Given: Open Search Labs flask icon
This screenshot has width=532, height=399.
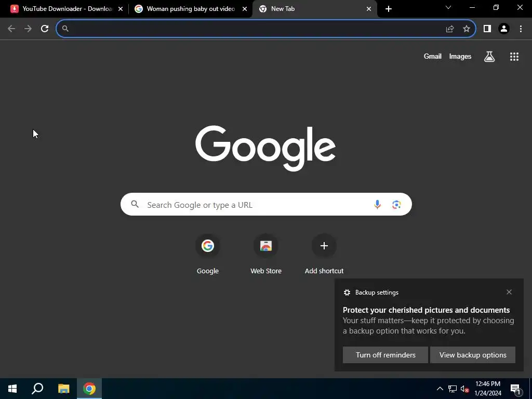Looking at the screenshot, I should tap(489, 57).
